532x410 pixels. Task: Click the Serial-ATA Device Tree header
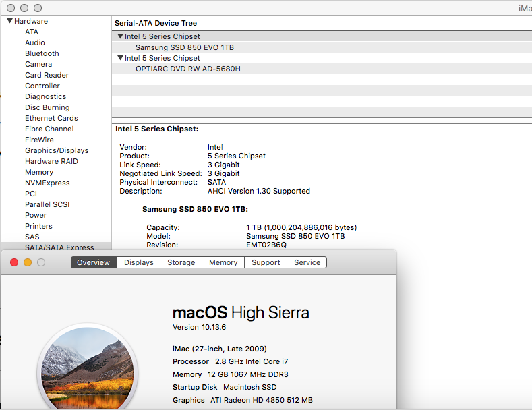pyautogui.click(x=156, y=23)
